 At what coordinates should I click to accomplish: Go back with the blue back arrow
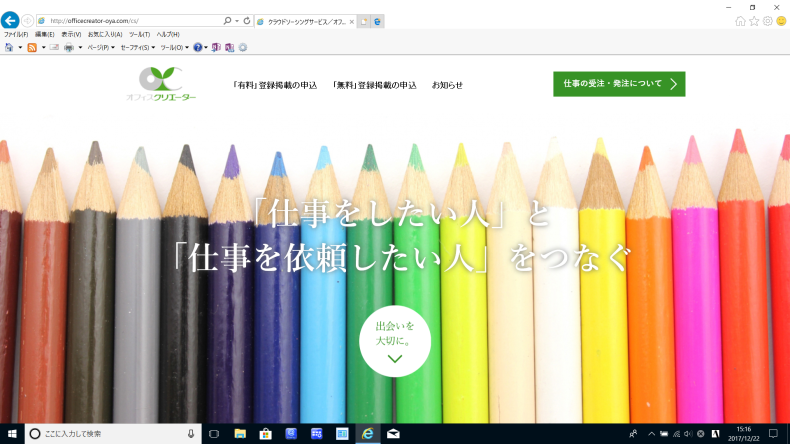tap(10, 21)
